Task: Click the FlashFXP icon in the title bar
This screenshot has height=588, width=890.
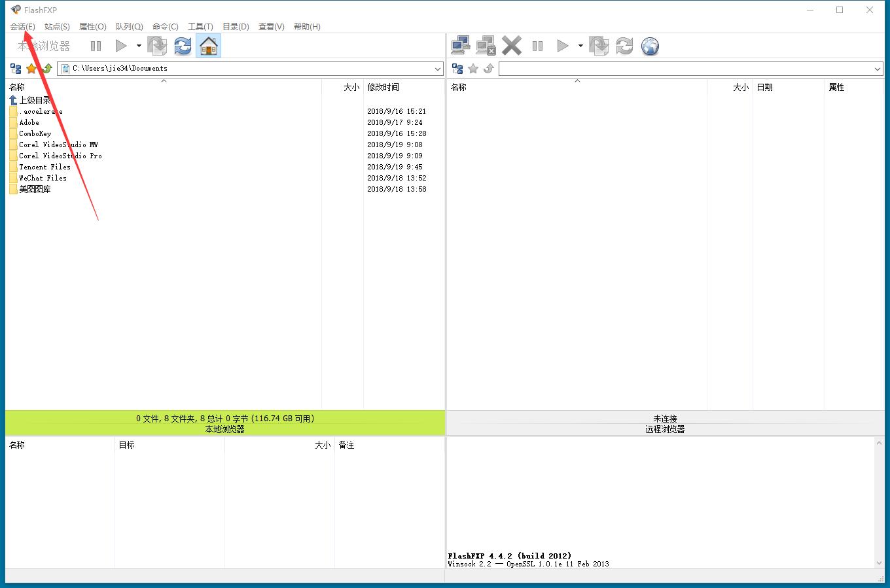Action: 16,10
